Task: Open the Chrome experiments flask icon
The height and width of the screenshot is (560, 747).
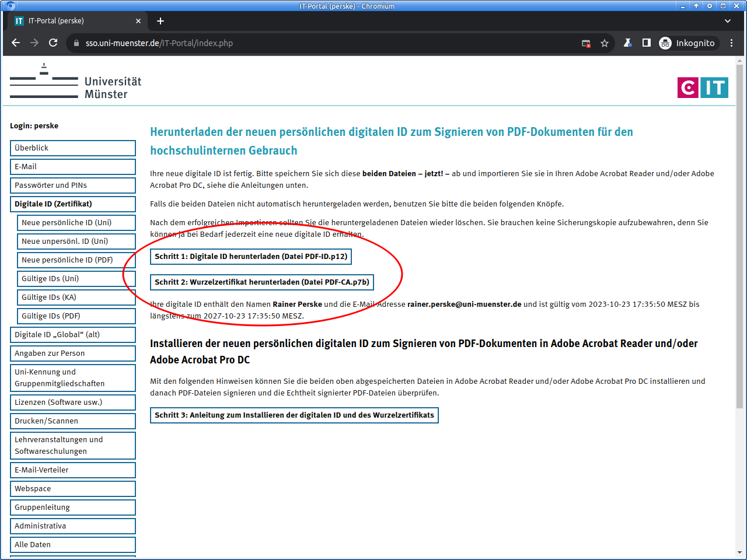Action: tap(628, 43)
